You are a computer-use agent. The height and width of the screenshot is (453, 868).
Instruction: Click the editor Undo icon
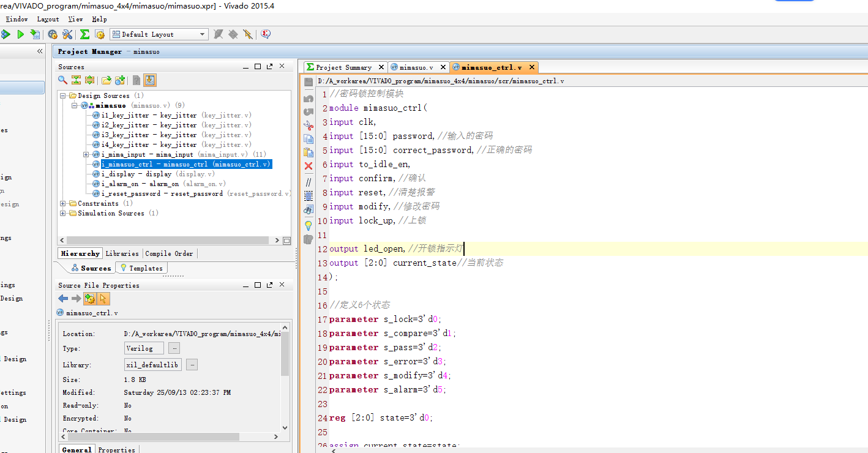309,98
